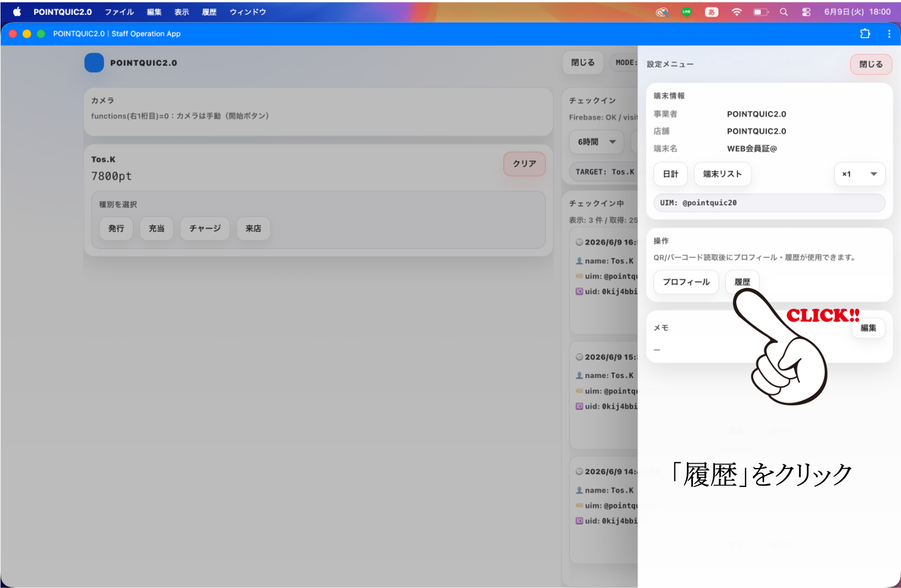Image resolution: width=901 pixels, height=588 pixels.
Task: Click the 店舗 value POINTQUIC2.0
Action: coord(757,131)
